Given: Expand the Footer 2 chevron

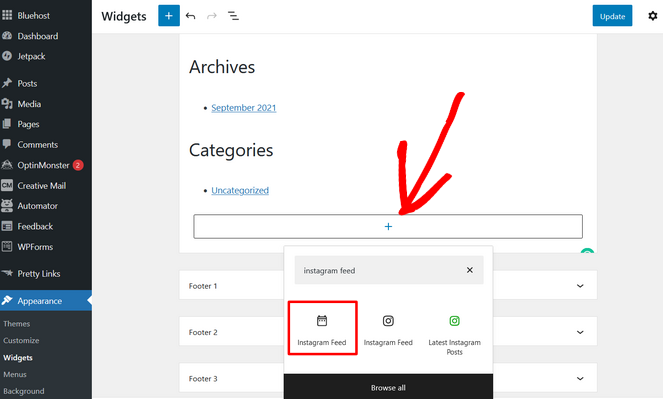Looking at the screenshot, I should [580, 332].
